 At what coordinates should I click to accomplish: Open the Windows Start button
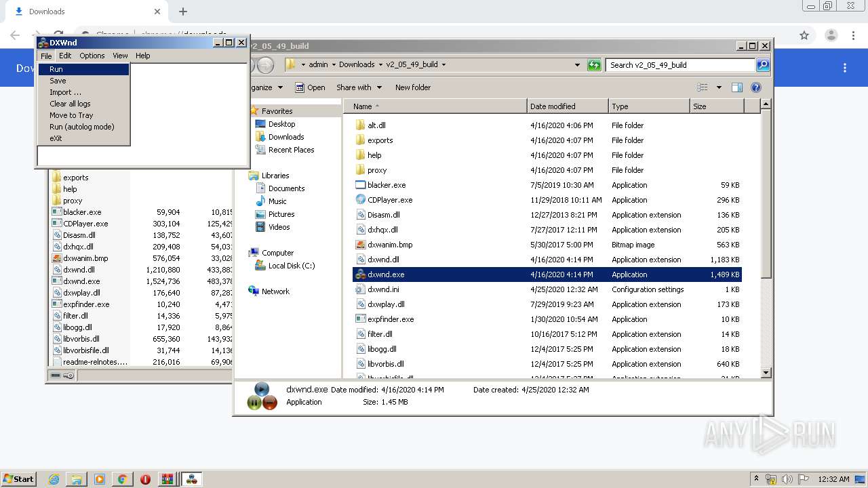click(18, 479)
